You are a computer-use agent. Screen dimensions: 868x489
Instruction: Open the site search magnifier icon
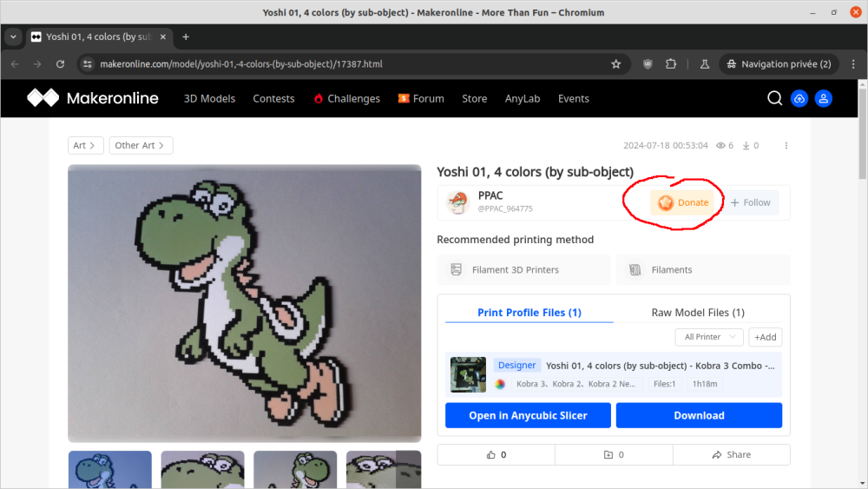[x=774, y=98]
